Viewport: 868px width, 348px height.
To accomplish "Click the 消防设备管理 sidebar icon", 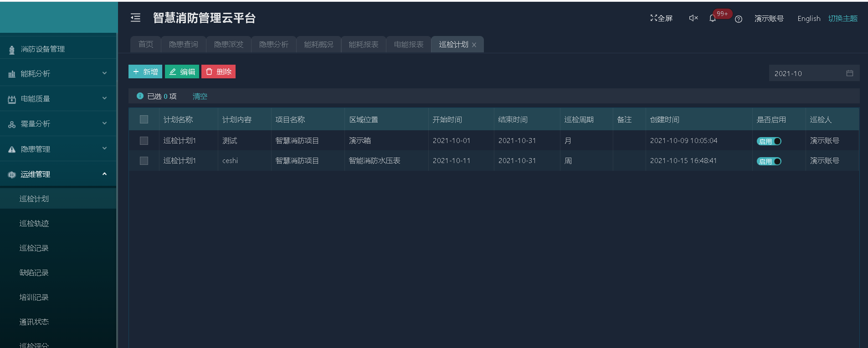I will pos(12,49).
